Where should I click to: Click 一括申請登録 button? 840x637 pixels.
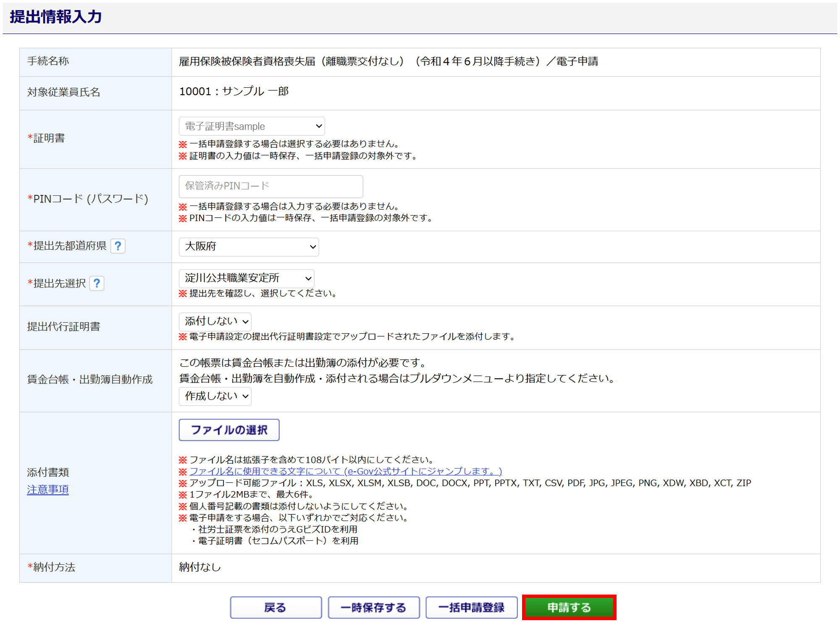471,608
